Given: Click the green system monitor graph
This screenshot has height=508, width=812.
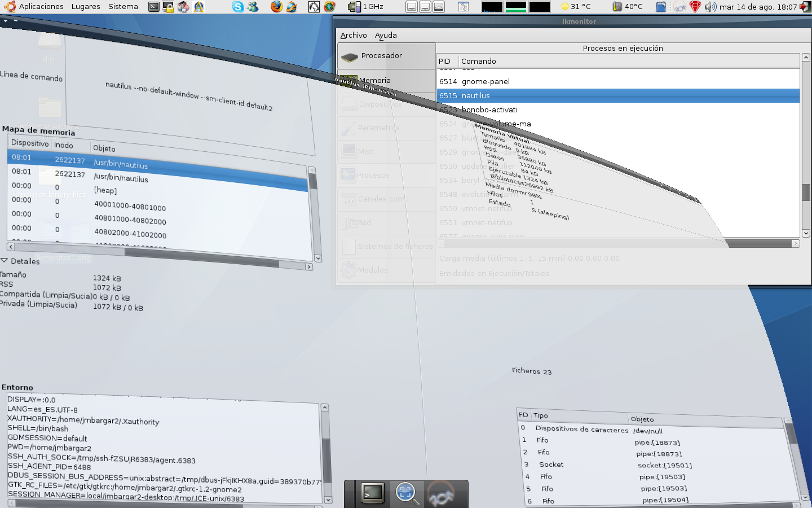Looking at the screenshot, I should (x=515, y=7).
